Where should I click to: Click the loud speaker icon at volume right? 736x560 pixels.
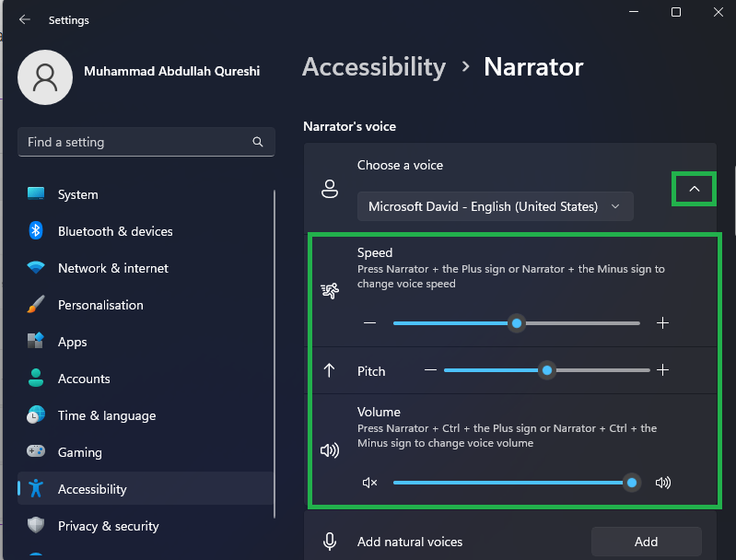[x=662, y=482]
